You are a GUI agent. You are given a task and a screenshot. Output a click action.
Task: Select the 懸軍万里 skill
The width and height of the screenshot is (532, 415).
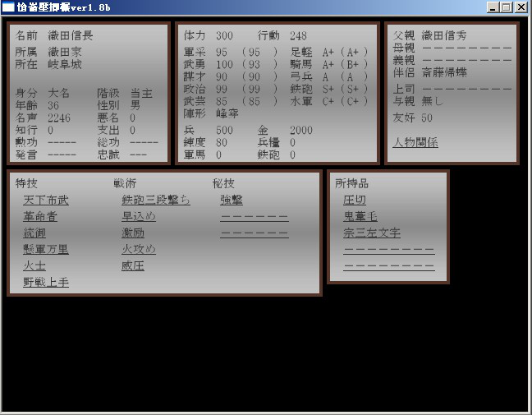tap(46, 249)
